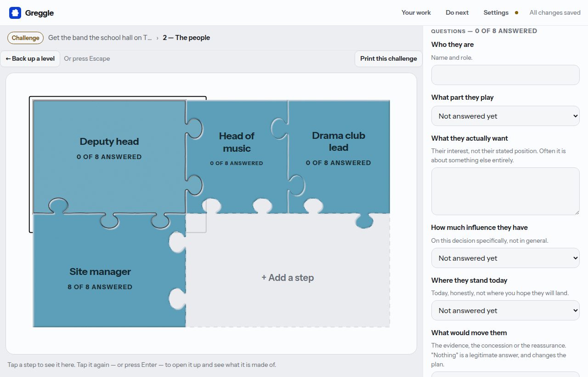Open 'Get the band the school hall' breadcrumb
This screenshot has width=588, height=377.
(x=100, y=38)
